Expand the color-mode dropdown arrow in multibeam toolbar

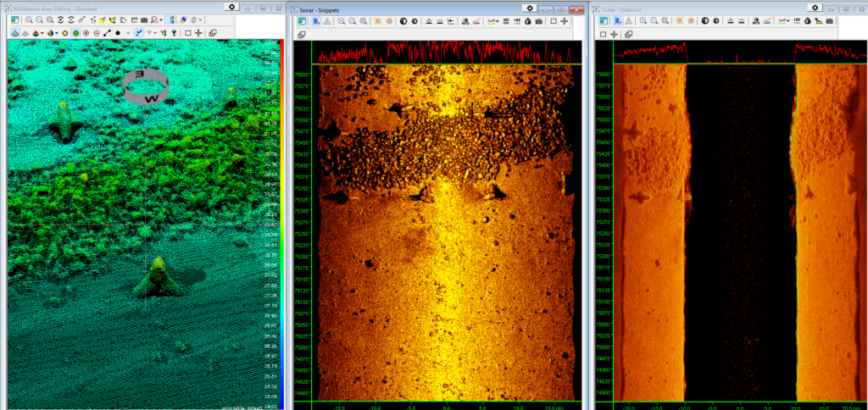click(x=42, y=33)
